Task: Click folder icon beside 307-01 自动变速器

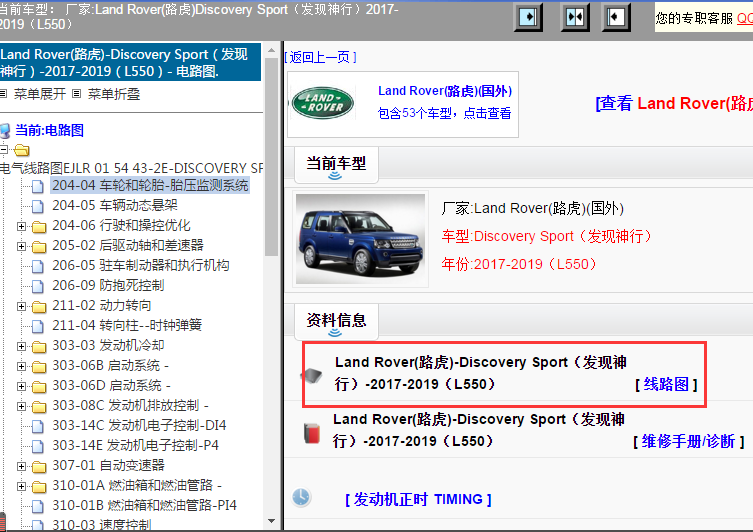Action: pos(39,466)
